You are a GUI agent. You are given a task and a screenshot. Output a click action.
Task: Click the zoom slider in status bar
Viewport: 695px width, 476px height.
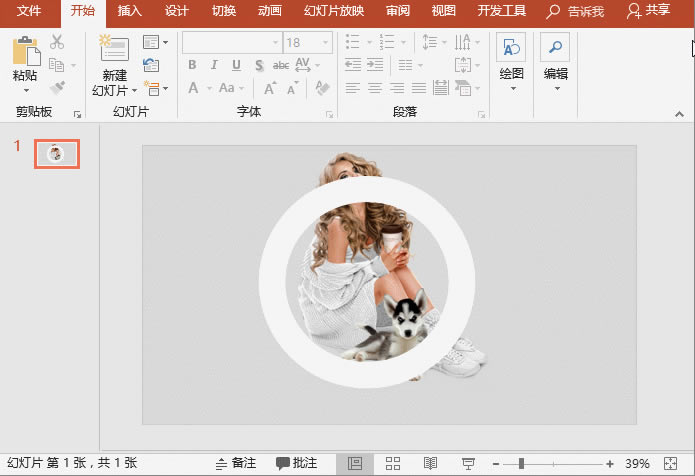tap(521, 463)
